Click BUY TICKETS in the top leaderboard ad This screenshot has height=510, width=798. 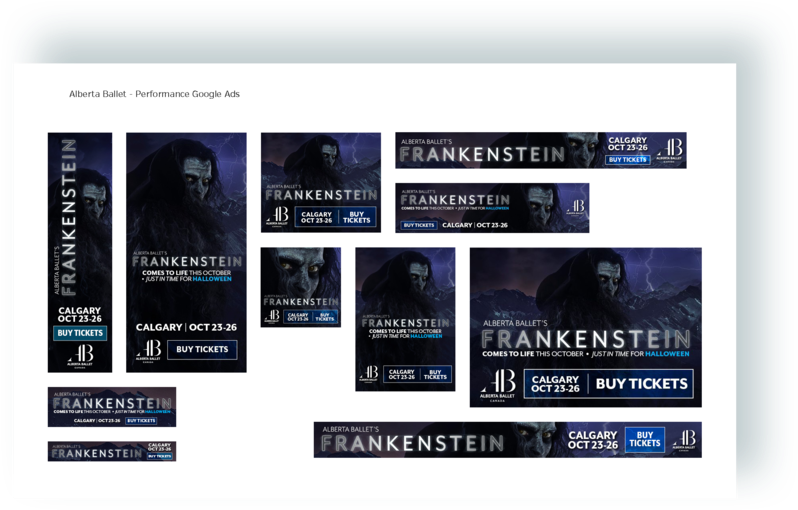click(x=628, y=160)
